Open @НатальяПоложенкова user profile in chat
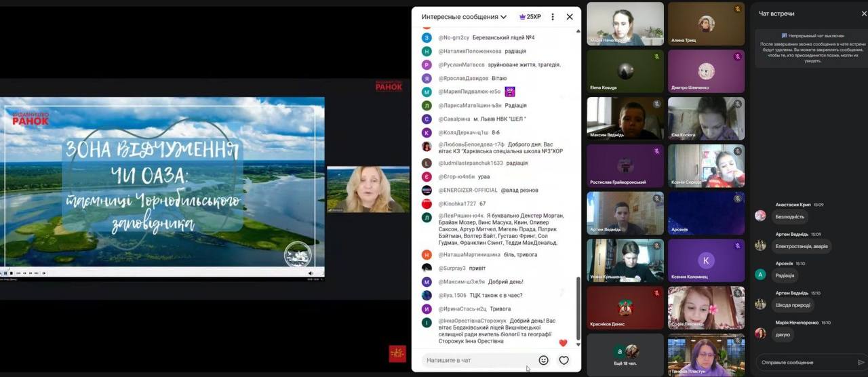 pyautogui.click(x=470, y=52)
